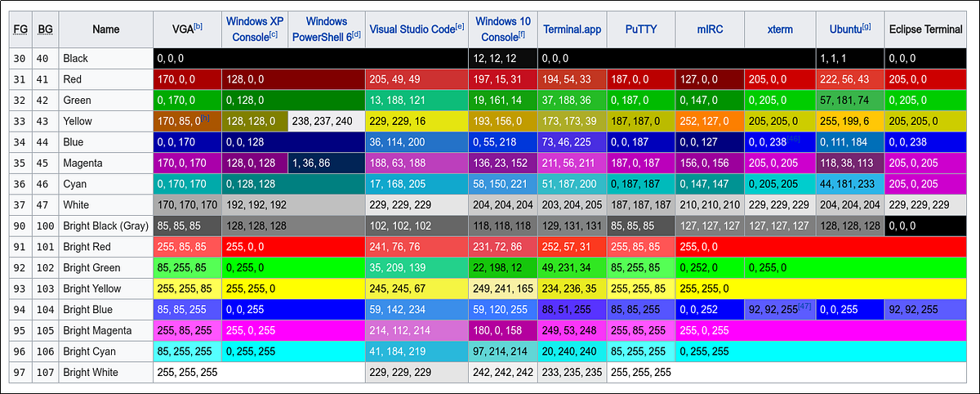This screenshot has width=980, height=394.
Task: Click FG code 97 in Bright White row
Action: pos(20,372)
